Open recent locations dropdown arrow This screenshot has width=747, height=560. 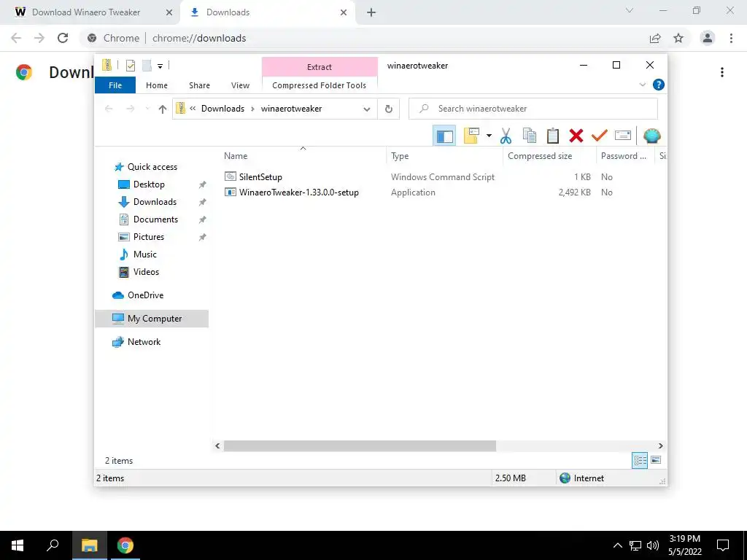(147, 109)
